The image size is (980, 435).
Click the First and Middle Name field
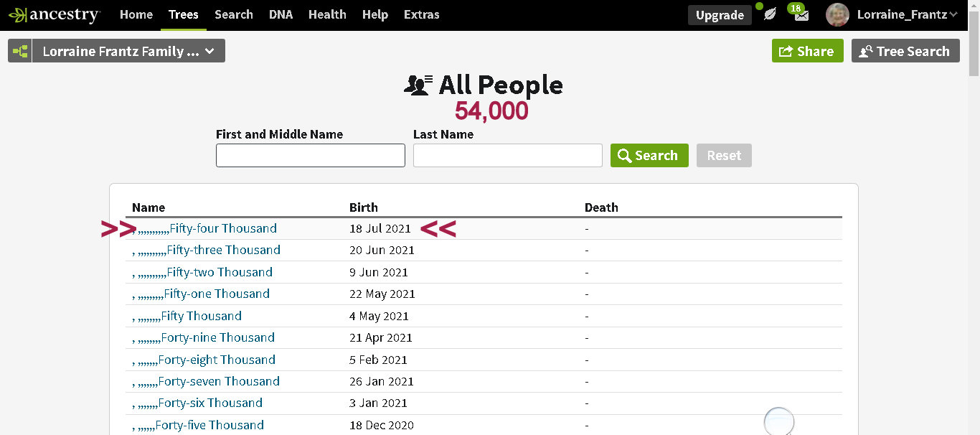310,156
